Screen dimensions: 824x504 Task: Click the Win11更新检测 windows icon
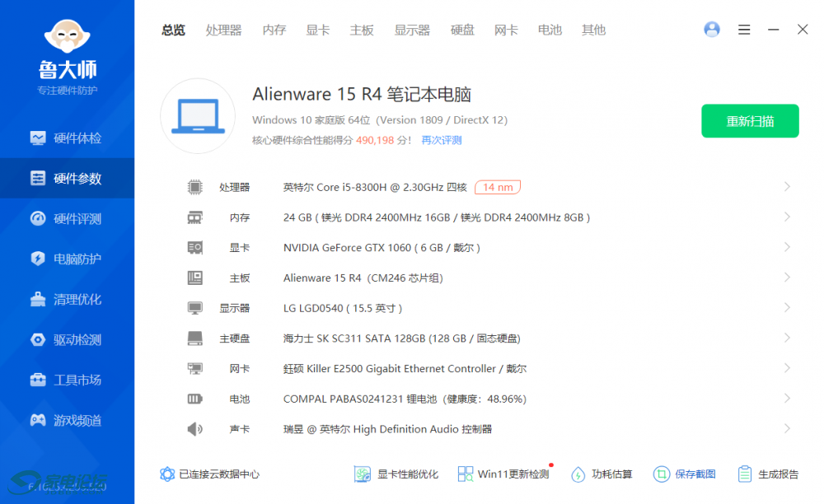tap(465, 474)
